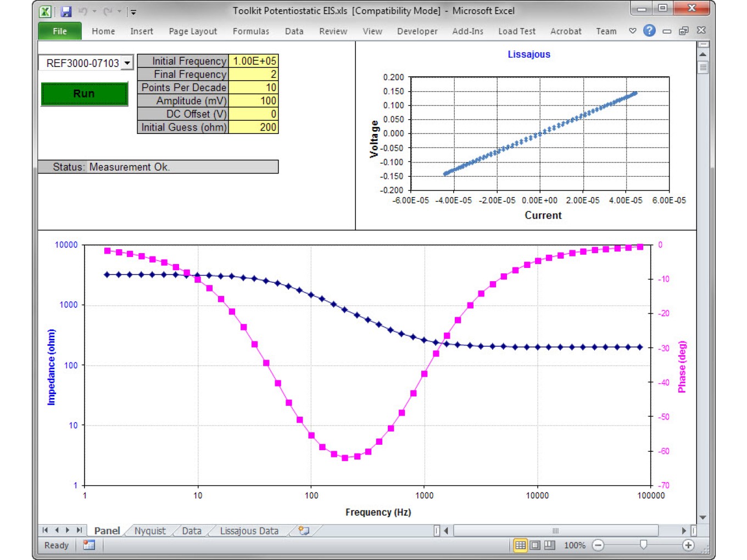Click the zoom out minus button

coord(598,545)
